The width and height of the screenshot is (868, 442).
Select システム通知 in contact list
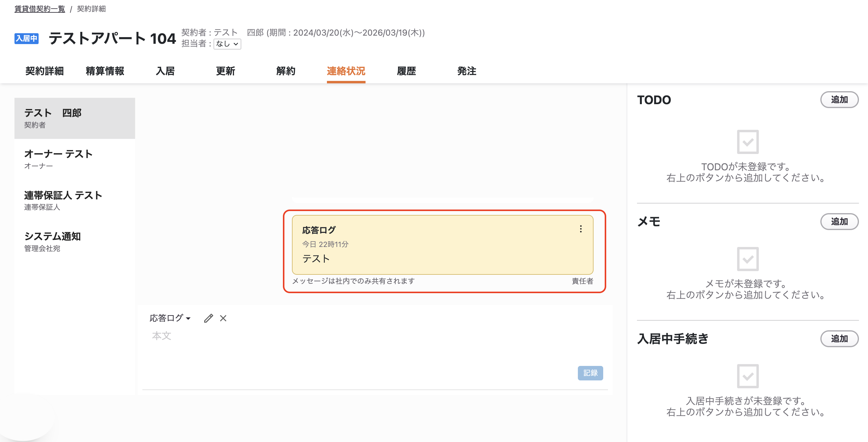(75, 242)
